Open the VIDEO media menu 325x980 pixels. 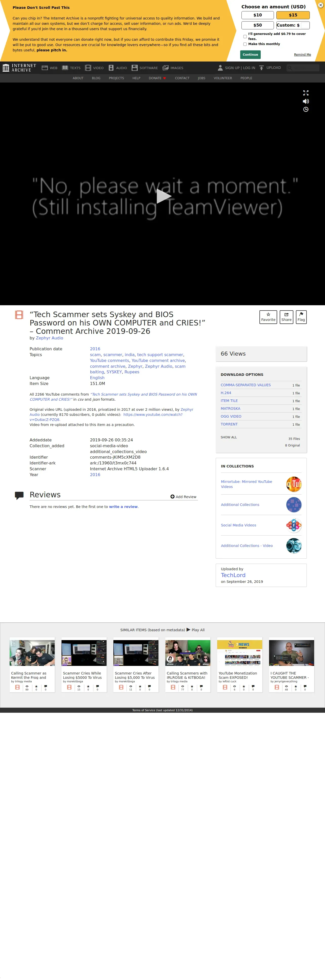[x=94, y=68]
